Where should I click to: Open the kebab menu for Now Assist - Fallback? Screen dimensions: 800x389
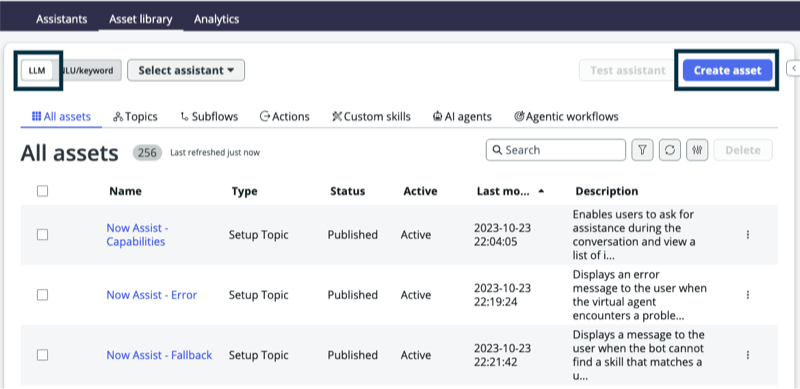pyautogui.click(x=748, y=355)
